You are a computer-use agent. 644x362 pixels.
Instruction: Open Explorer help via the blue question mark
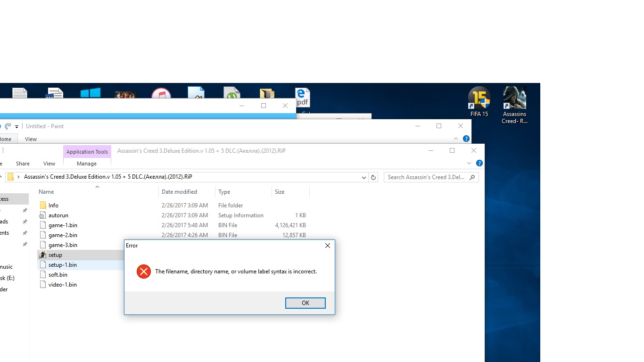pos(479,163)
